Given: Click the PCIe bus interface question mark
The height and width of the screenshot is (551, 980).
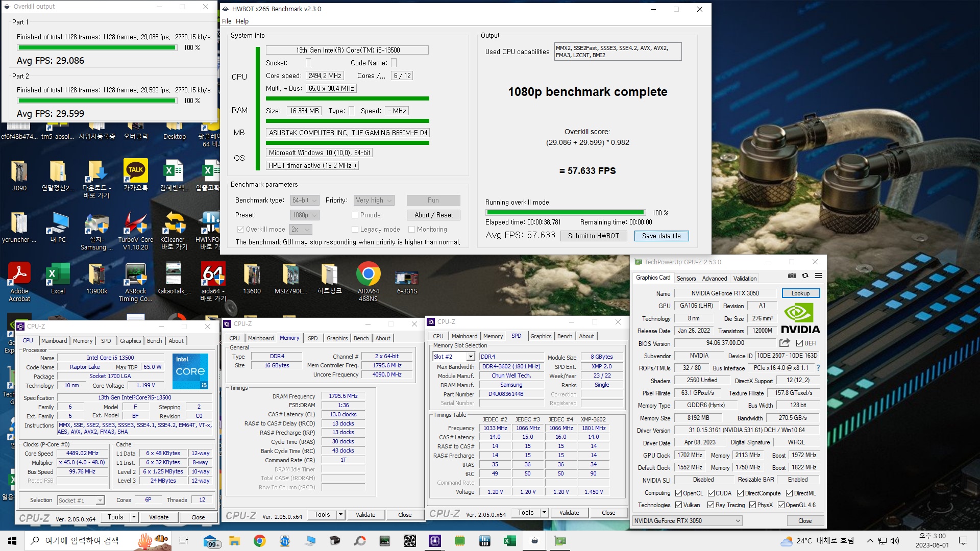Looking at the screenshot, I should point(818,368).
